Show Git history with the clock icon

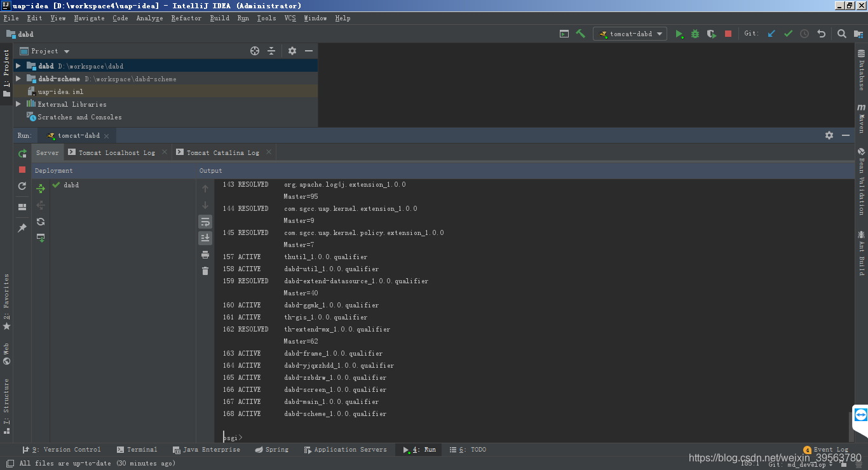point(804,34)
